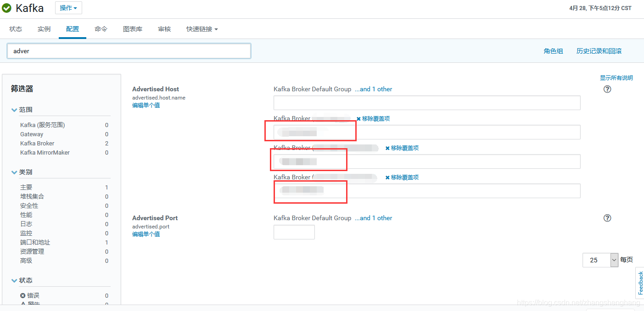644x311 pixels.
Task: Open the 操作 actions dropdown
Action: [69, 8]
